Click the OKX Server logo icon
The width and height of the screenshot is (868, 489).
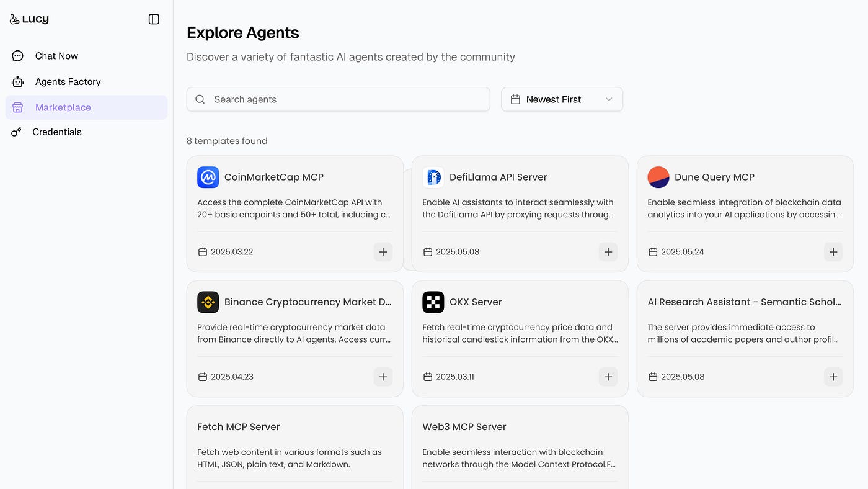click(x=433, y=302)
